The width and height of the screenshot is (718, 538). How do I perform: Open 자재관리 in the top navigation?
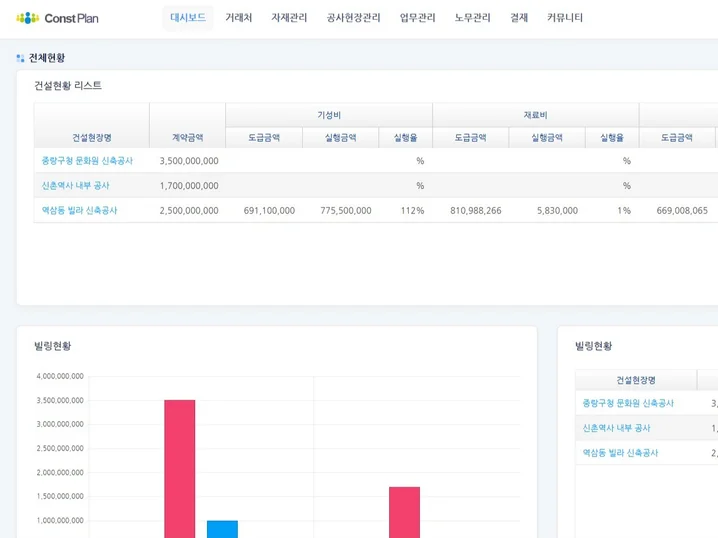click(289, 18)
